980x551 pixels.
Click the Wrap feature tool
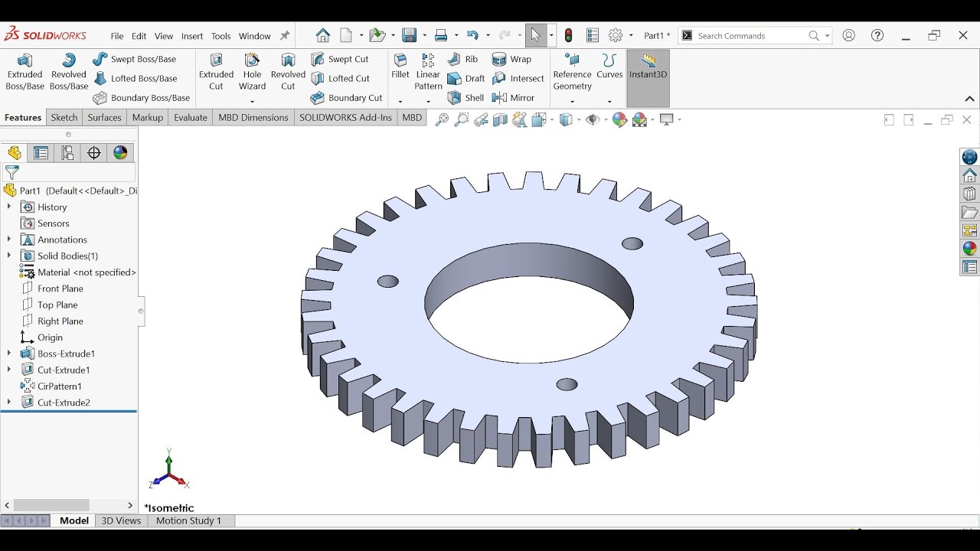511,59
